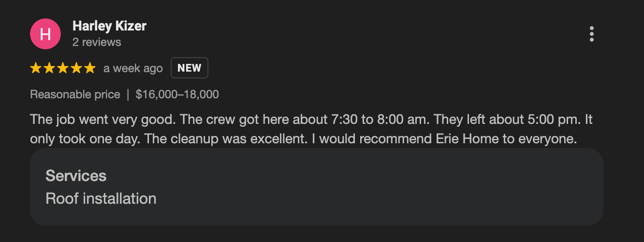Click the pink H profile avatar
Screen dimensions: 644x242
coord(45,34)
